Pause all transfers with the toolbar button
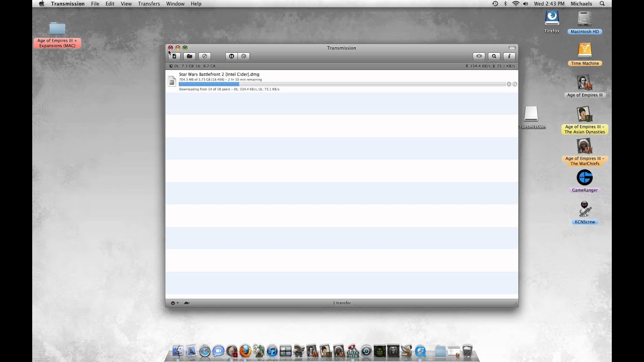644x362 pixels. click(231, 56)
